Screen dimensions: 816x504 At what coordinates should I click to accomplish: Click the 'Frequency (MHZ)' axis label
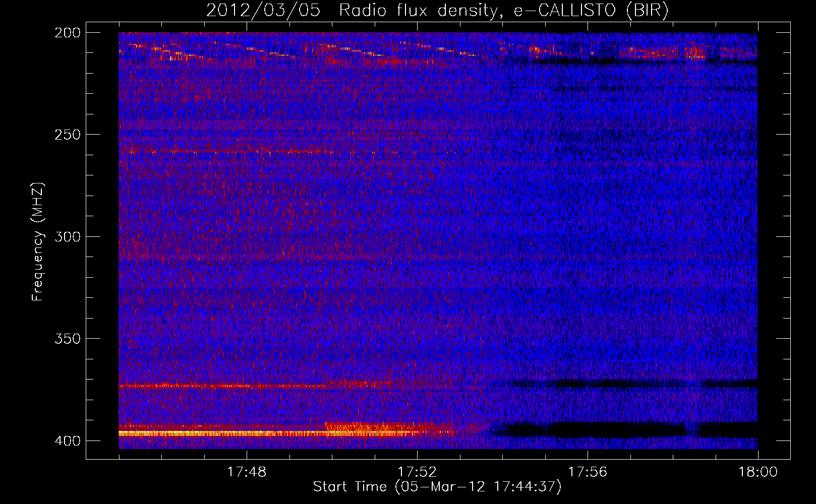point(38,242)
